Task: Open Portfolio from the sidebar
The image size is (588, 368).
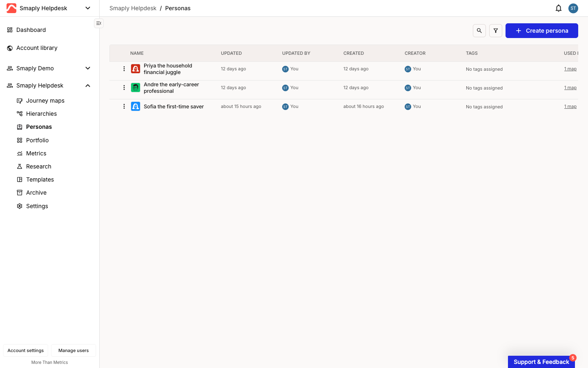Action: [37, 140]
